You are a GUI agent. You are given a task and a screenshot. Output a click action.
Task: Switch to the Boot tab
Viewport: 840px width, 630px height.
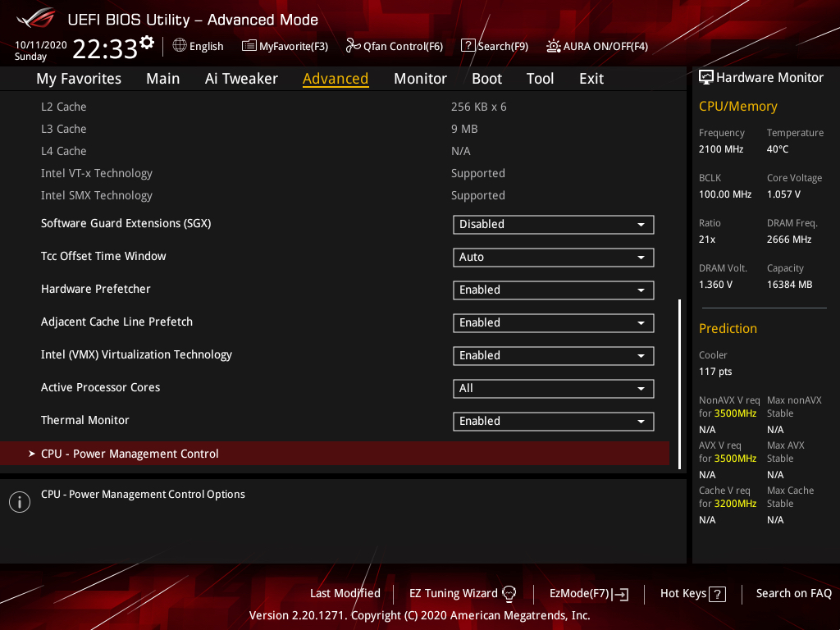tap(486, 79)
